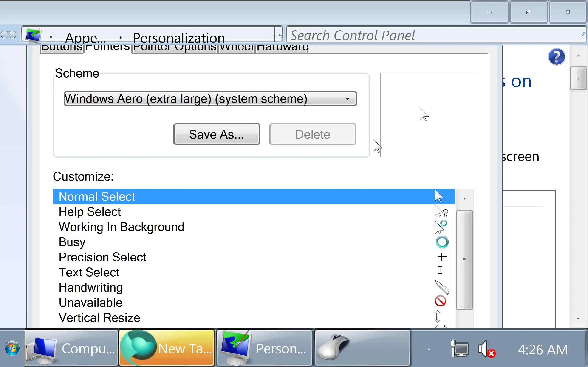Click the search magnifier icon
The image size is (588, 367).
pos(583,34)
